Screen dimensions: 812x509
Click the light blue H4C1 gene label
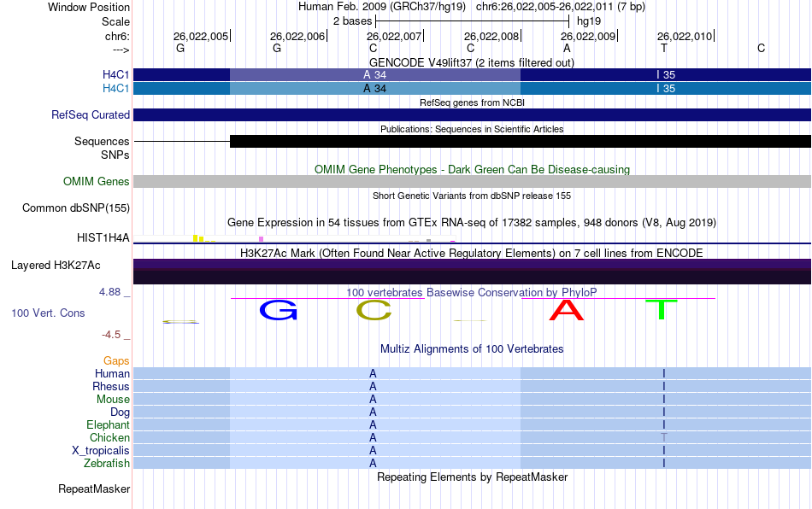115,89
